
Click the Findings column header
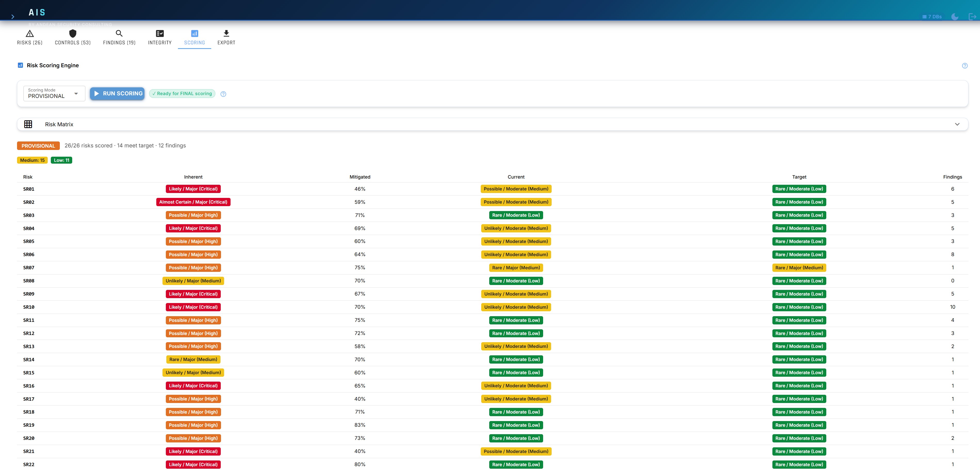[x=953, y=177]
